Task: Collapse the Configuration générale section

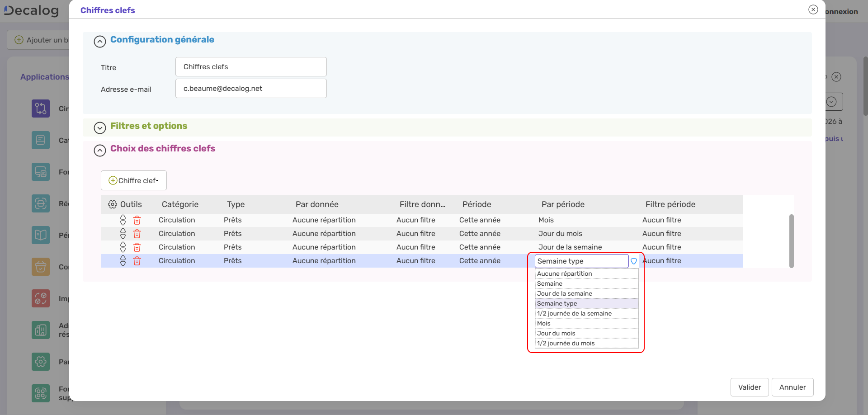Action: tap(99, 41)
